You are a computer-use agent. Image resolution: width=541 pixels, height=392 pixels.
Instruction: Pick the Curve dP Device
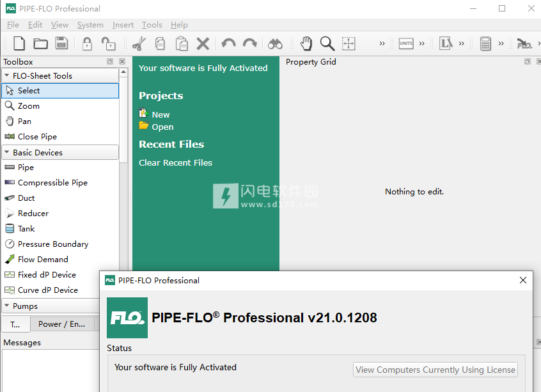pos(51,290)
